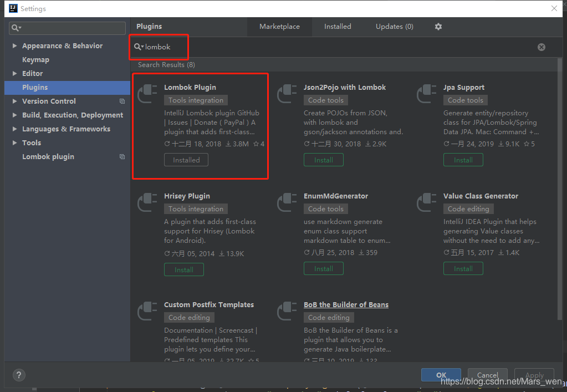Click Code tools tag under Json2Pojo with Lombok
The height and width of the screenshot is (392, 567).
click(x=326, y=100)
